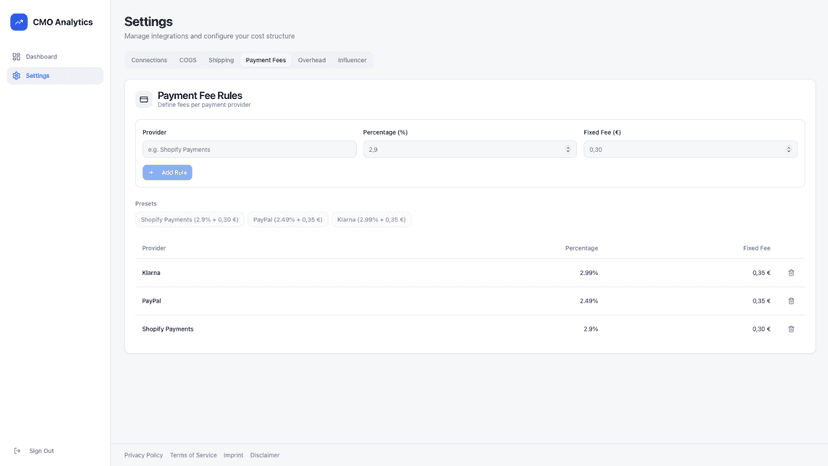Focus the Provider input field
This screenshot has height=466, width=828.
tap(249, 150)
